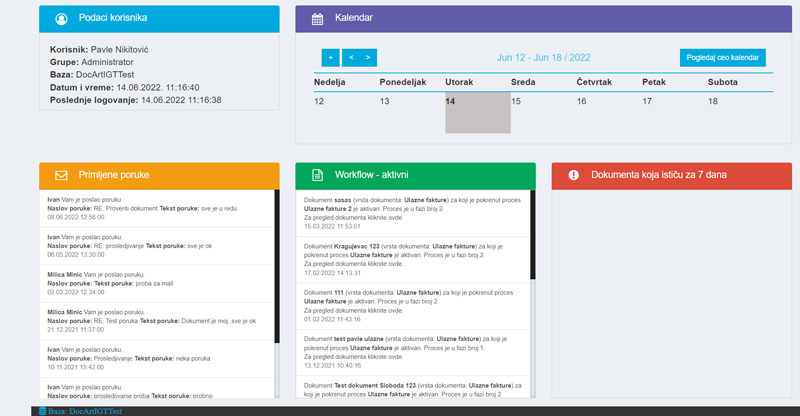Open Ivan's message dated 08.06.2022 12:56:00
Screen dimensions: 800x416
157,209
